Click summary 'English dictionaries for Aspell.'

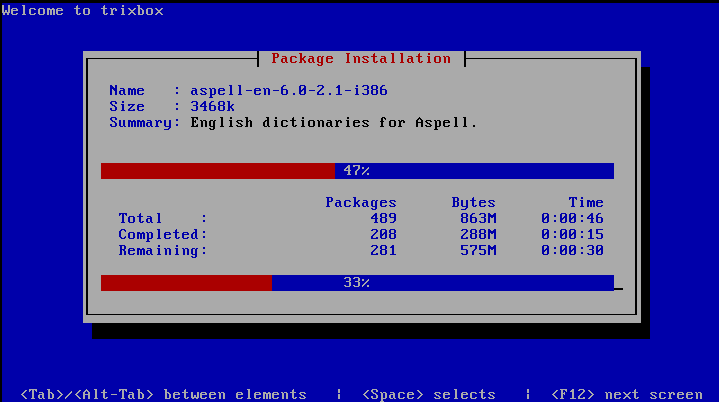(334, 122)
